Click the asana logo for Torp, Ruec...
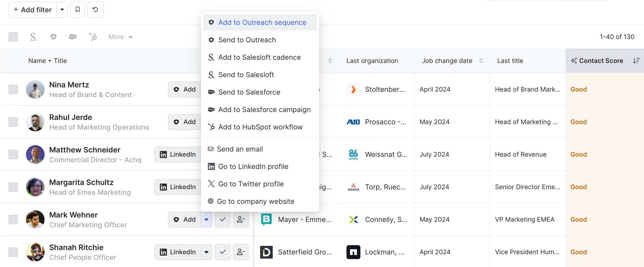The height and width of the screenshot is (267, 644). [x=353, y=187]
